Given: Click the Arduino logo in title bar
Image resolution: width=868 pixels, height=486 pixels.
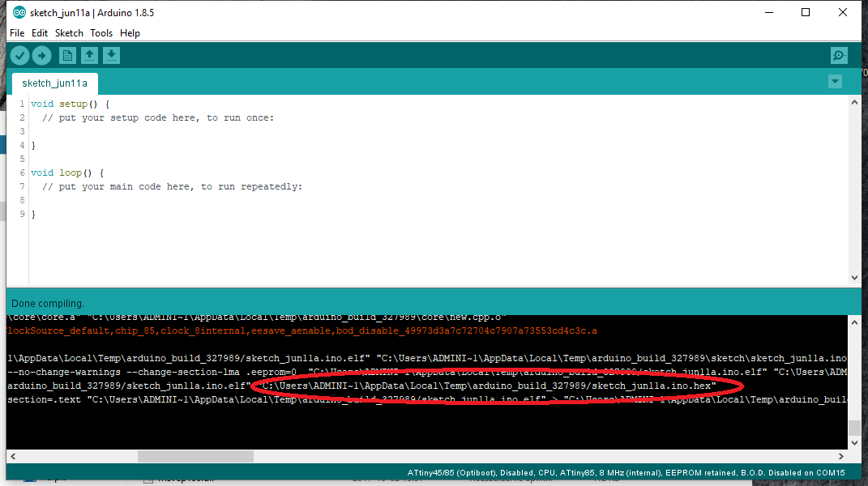Looking at the screenshot, I should point(19,12).
